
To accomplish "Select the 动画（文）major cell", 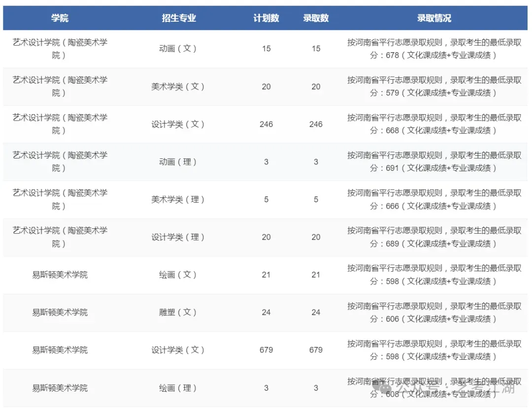I will coord(178,48).
